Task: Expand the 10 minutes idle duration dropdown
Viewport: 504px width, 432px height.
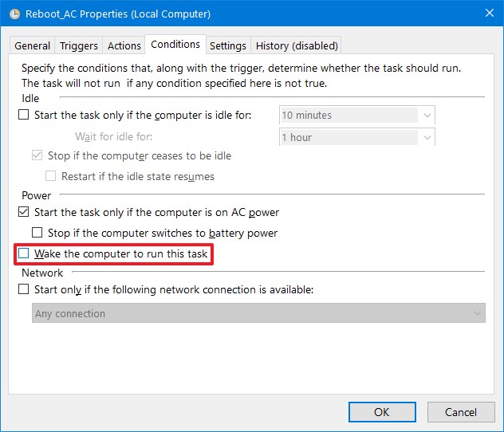Action: (x=427, y=116)
